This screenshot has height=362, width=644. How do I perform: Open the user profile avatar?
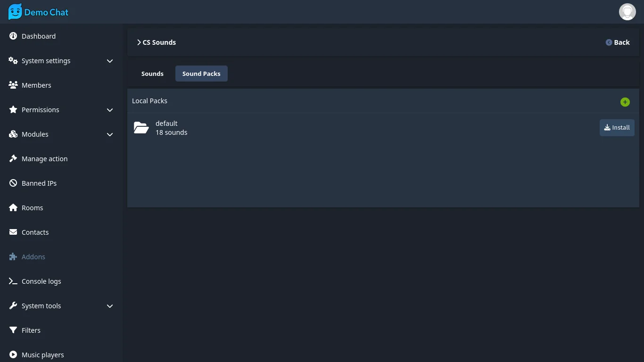tap(627, 12)
